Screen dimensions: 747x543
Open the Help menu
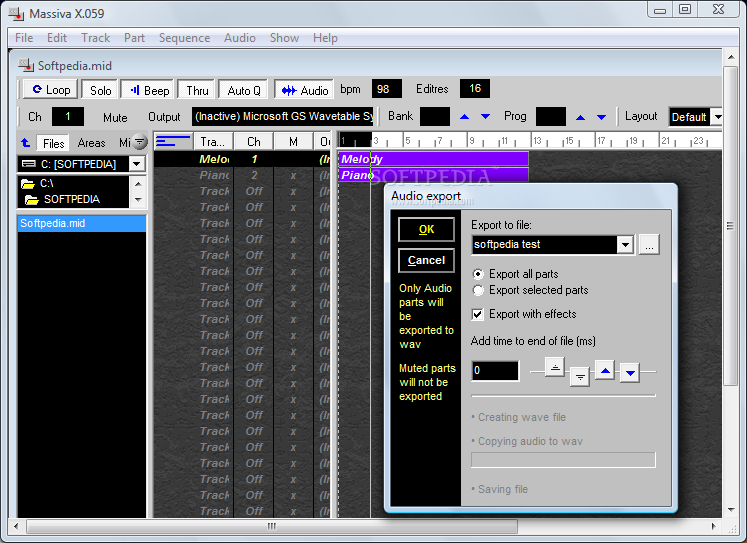[x=325, y=38]
